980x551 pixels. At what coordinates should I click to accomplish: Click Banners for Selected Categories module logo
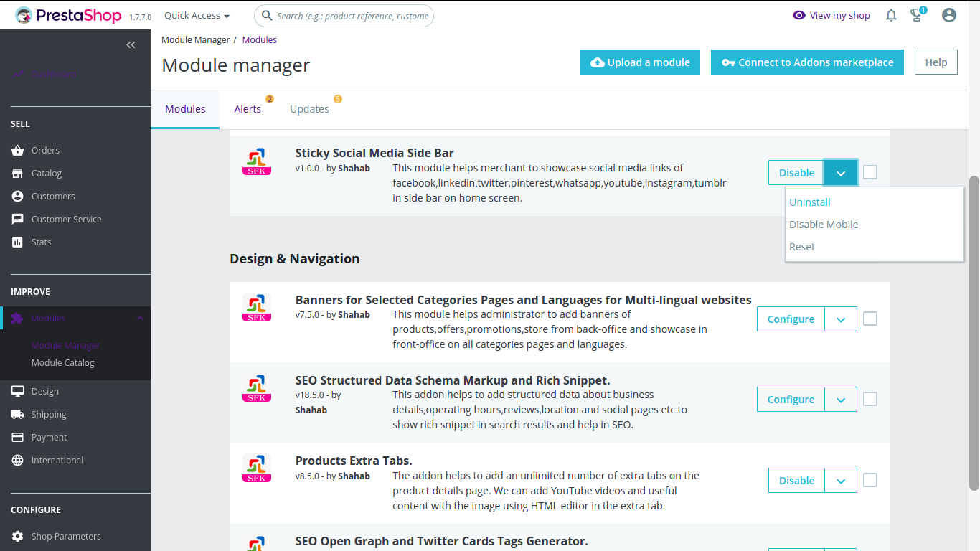257,308
